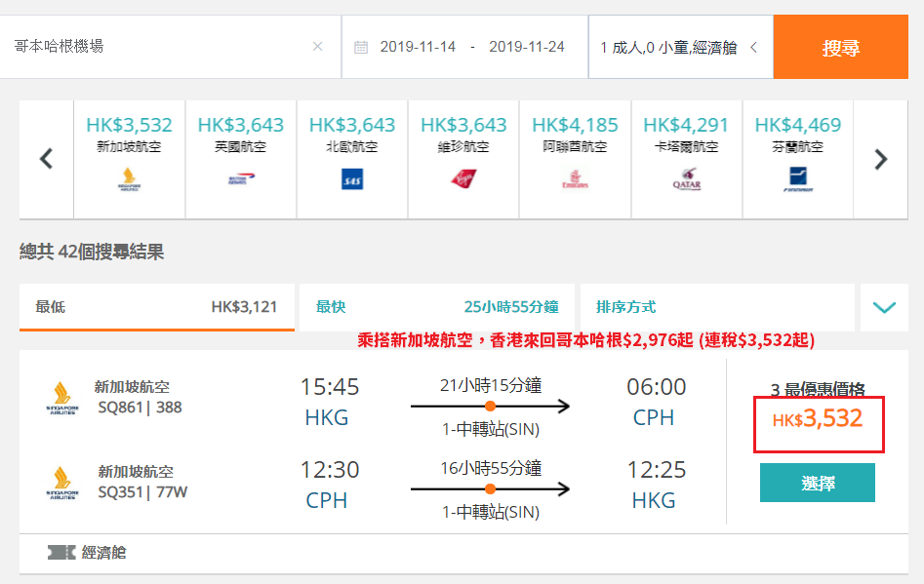924x584 pixels.
Task: Click 21小時15分鐘 outbound duration
Action: pyautogui.click(x=491, y=386)
